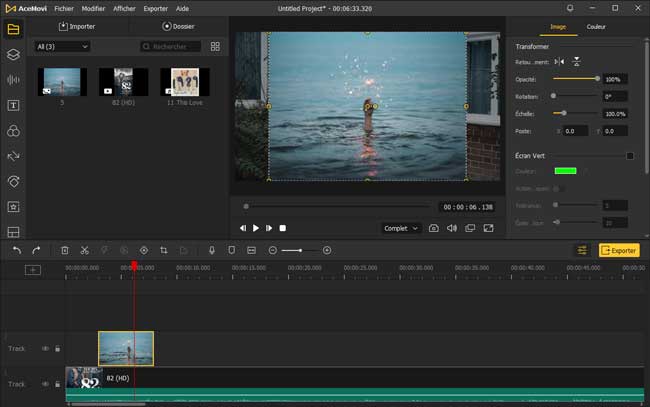The image size is (650, 407).
Task: Click the crop tool in timeline toolbar
Action: [164, 250]
